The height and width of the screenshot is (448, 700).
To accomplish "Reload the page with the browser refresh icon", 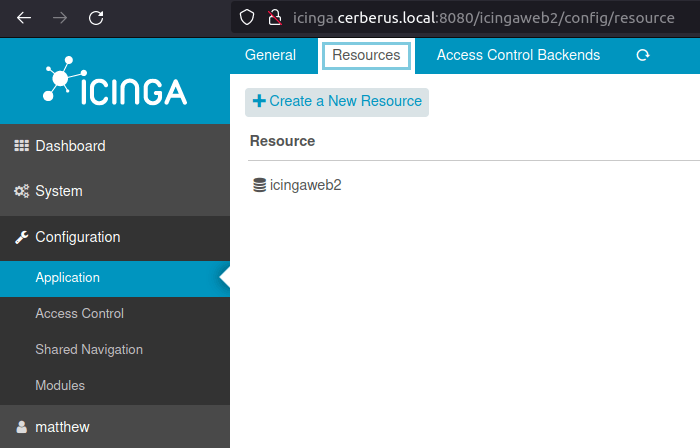I will point(96,18).
